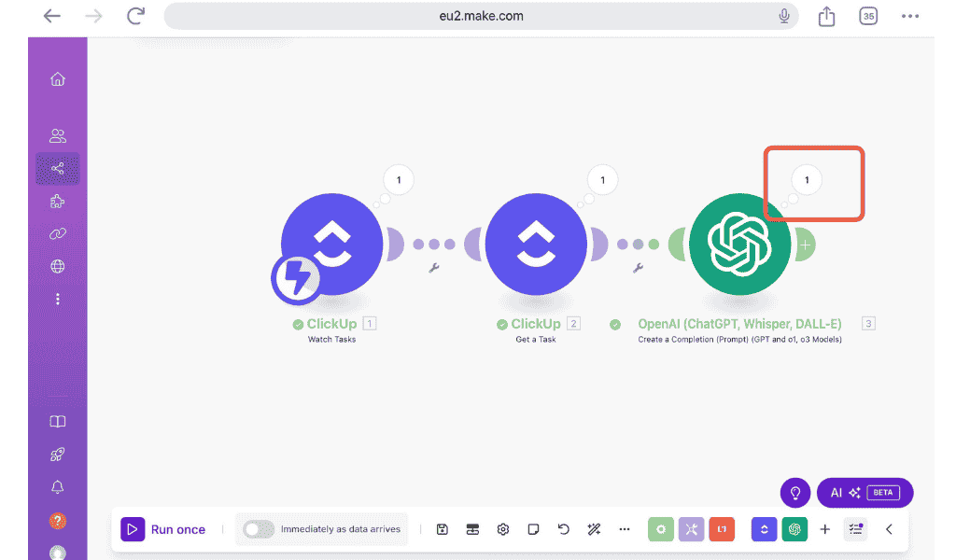
Task: Select the OpenAI ChatGPT module
Action: coord(739,244)
